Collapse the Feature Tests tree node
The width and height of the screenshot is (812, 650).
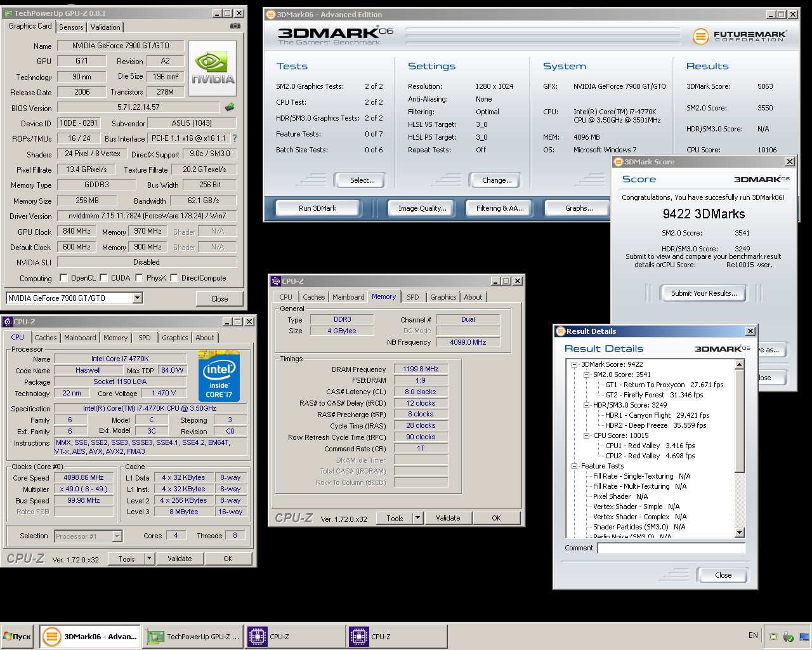(x=574, y=466)
